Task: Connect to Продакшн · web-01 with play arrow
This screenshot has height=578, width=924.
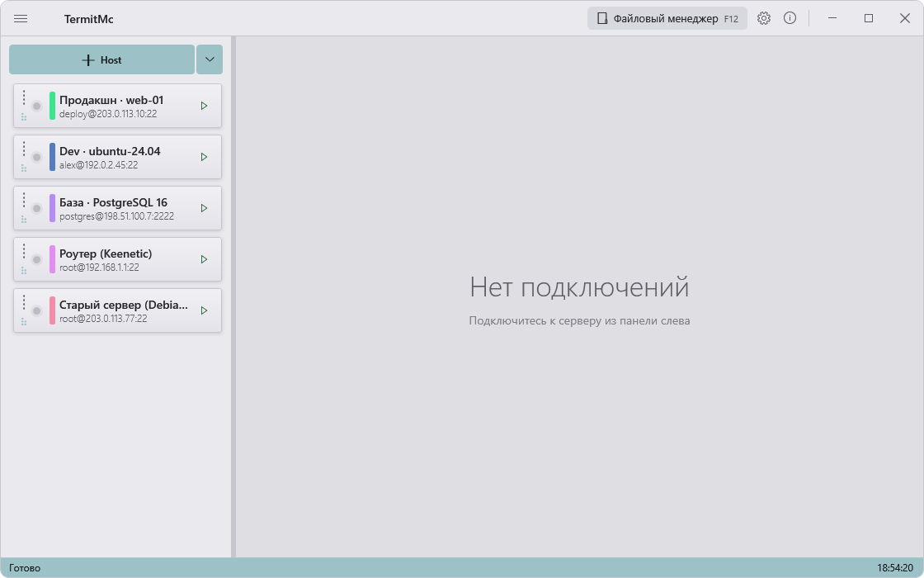Action: coord(204,107)
